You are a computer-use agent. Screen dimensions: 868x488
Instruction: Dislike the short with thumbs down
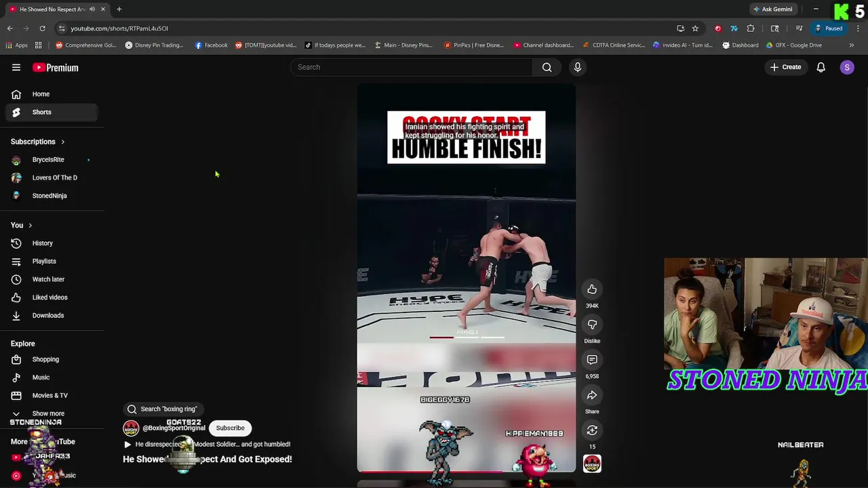tap(592, 325)
